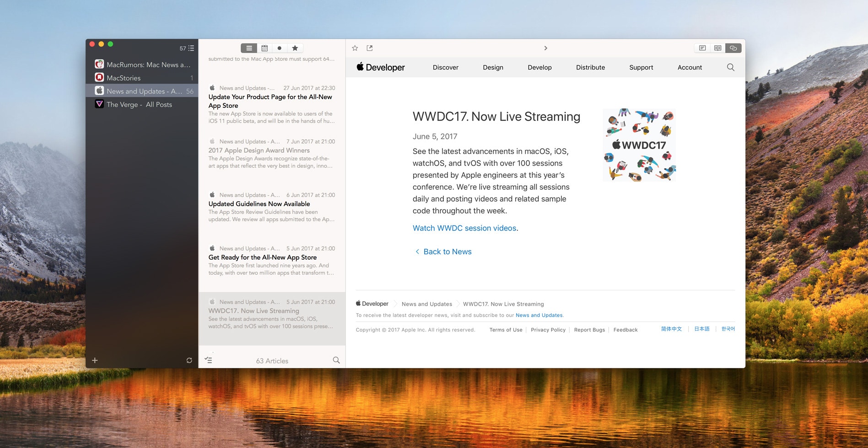Screen dimensions: 868x448
Task: Click News and Updates breadcrumb
Action: pyautogui.click(x=427, y=304)
